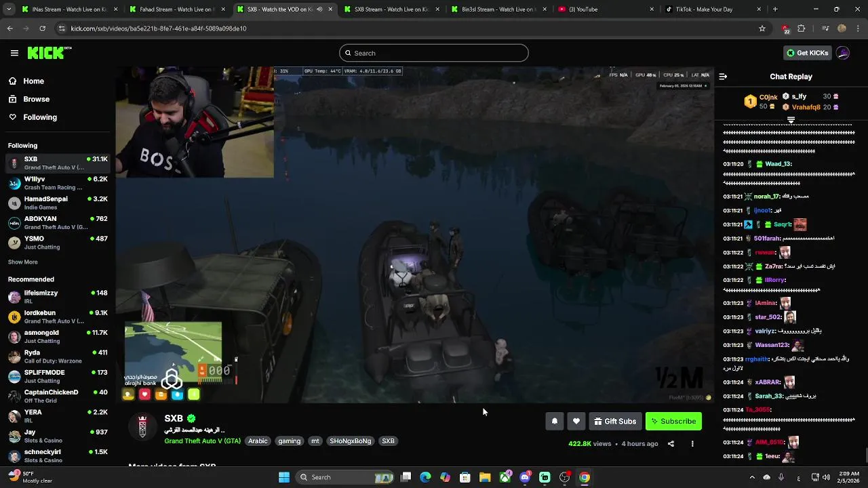868x488 pixels.
Task: Select the SXB tag
Action: point(388,441)
